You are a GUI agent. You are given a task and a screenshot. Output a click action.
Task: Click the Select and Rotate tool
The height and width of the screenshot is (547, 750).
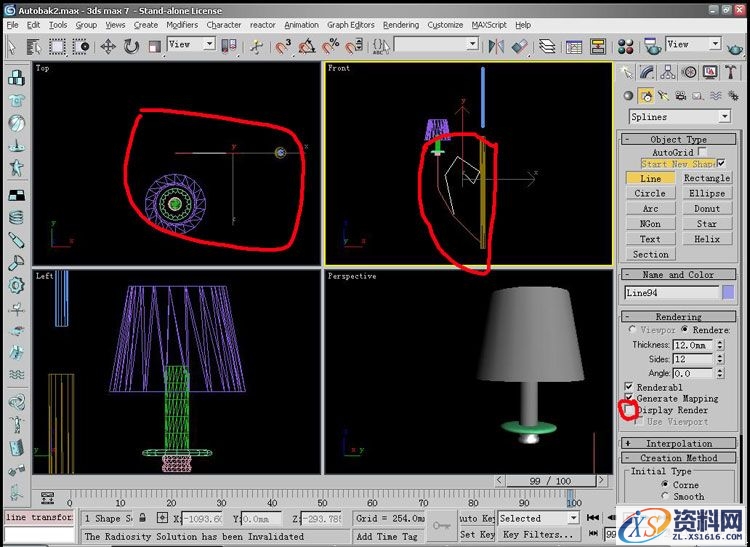pos(132,46)
